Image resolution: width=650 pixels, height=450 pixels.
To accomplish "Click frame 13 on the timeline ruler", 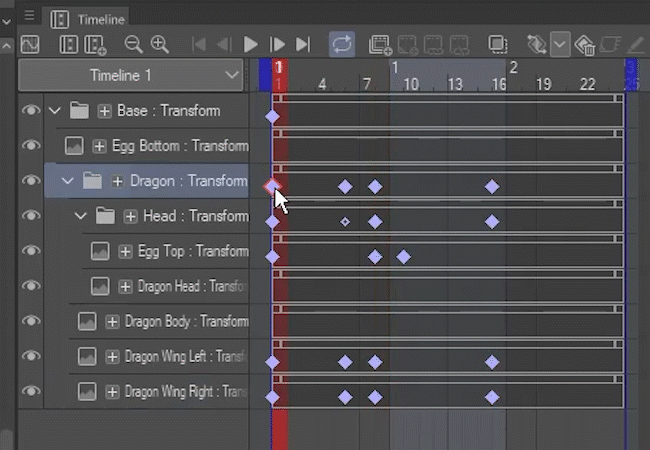I will (455, 84).
